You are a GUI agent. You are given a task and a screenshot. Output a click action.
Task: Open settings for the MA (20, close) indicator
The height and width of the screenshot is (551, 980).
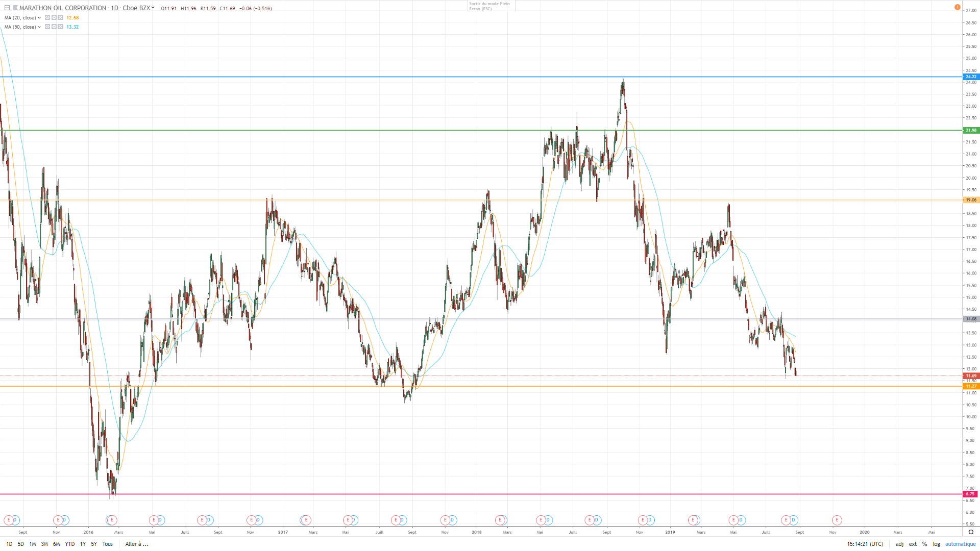[54, 18]
